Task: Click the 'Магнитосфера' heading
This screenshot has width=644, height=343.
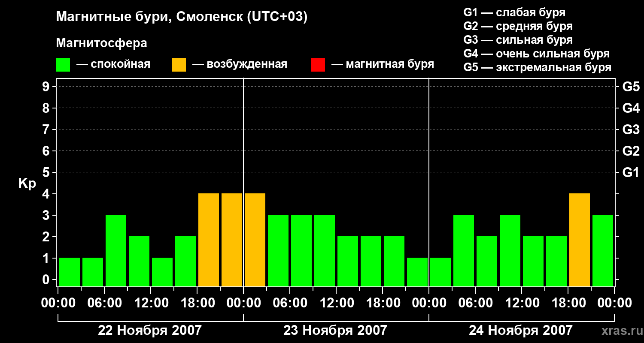Action: (102, 43)
